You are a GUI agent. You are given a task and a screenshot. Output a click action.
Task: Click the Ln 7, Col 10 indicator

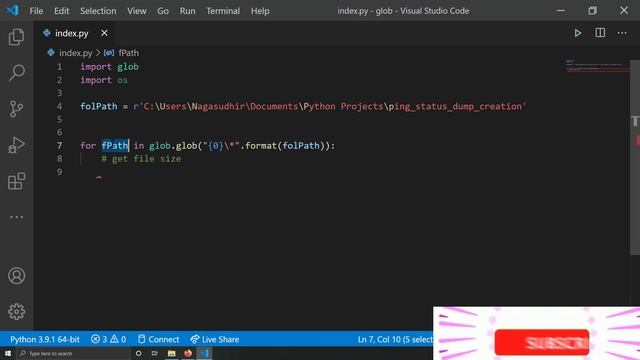[x=395, y=340]
